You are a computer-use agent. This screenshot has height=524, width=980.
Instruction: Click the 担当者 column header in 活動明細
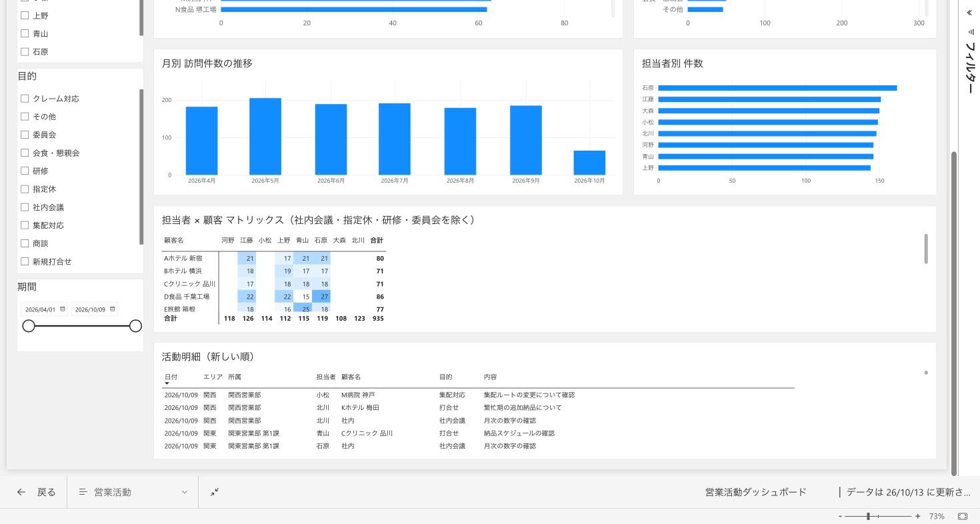click(x=326, y=377)
